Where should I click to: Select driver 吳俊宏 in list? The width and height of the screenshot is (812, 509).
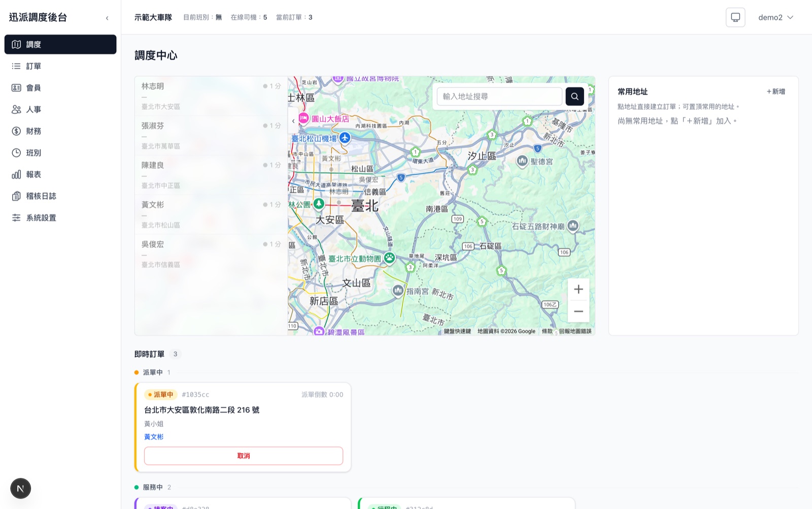211,254
